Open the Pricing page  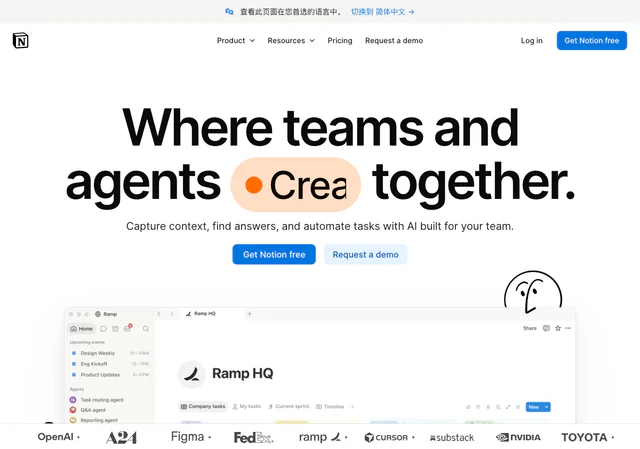point(340,40)
